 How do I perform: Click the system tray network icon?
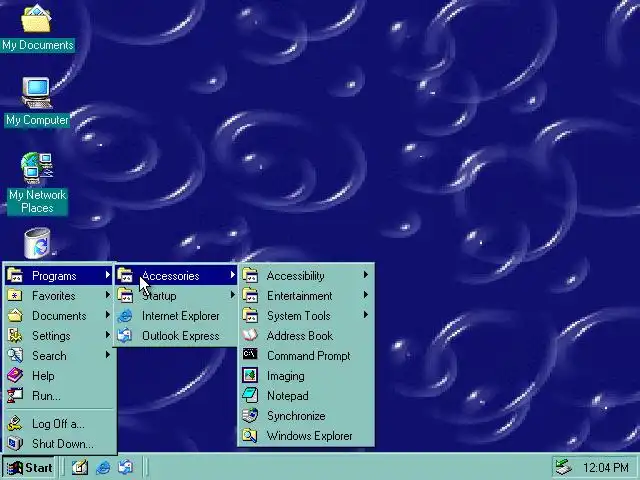564,467
